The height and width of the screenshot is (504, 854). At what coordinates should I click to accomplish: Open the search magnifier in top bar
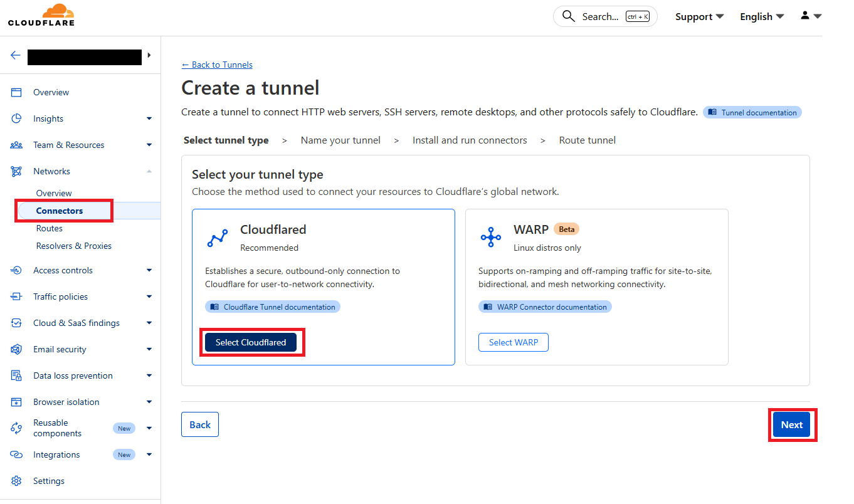[568, 16]
